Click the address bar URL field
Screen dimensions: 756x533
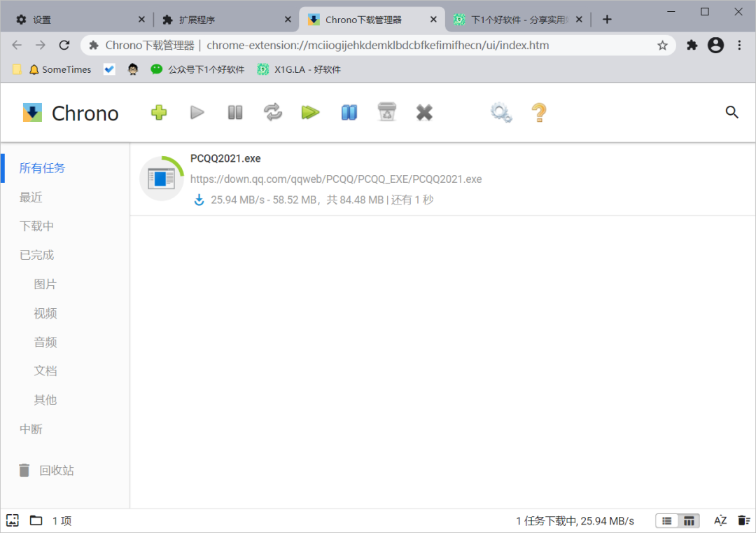pos(377,46)
